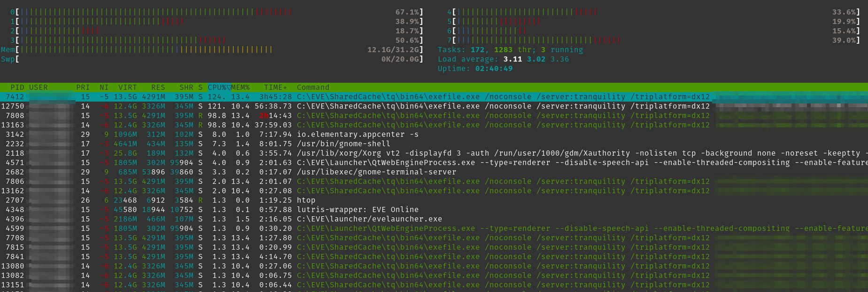
Task: Sort by the NI column header
Action: pos(104,87)
